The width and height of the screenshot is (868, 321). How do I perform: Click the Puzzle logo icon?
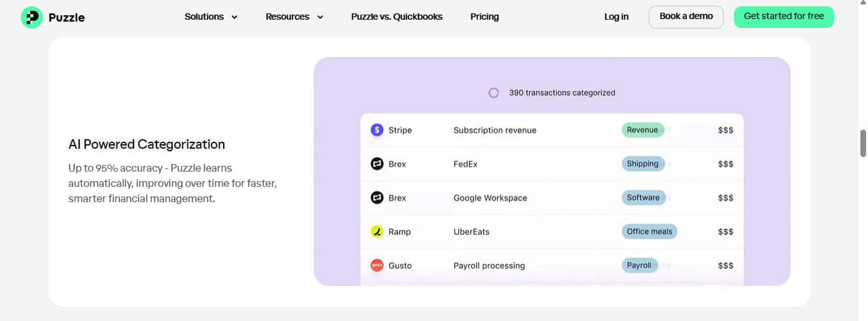(x=32, y=17)
